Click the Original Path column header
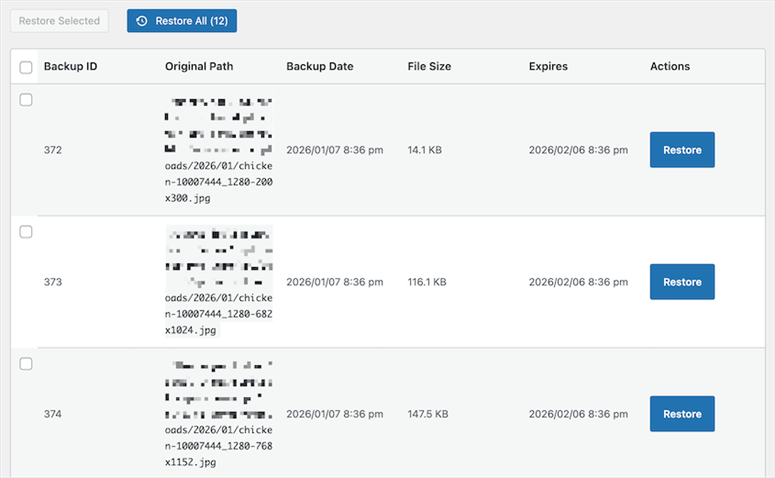This screenshot has height=478, width=775. coord(199,67)
